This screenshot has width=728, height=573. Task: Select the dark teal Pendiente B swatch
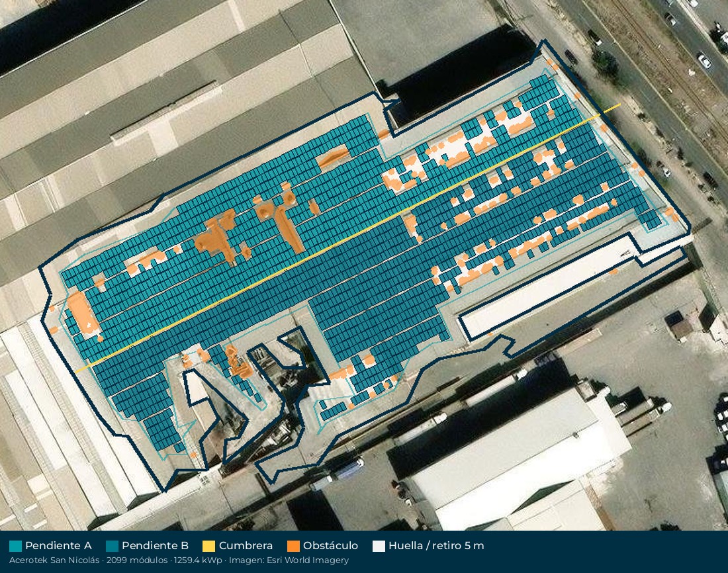coord(112,546)
